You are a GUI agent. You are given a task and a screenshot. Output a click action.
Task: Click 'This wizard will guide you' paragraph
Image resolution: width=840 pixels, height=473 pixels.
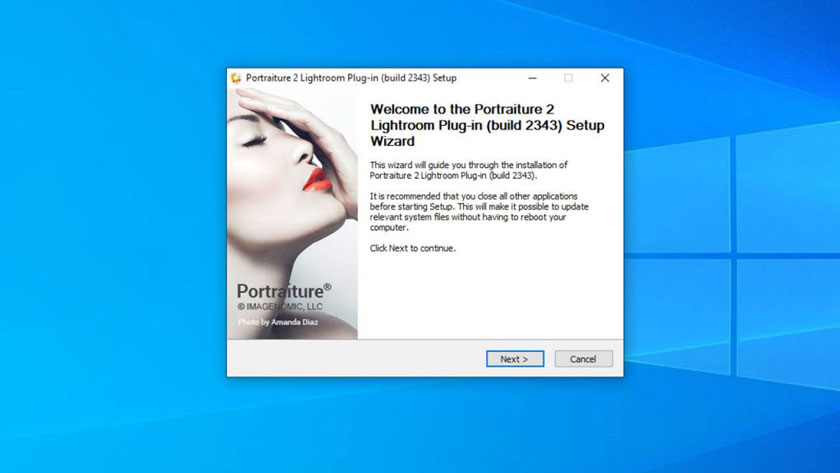pyautogui.click(x=468, y=170)
